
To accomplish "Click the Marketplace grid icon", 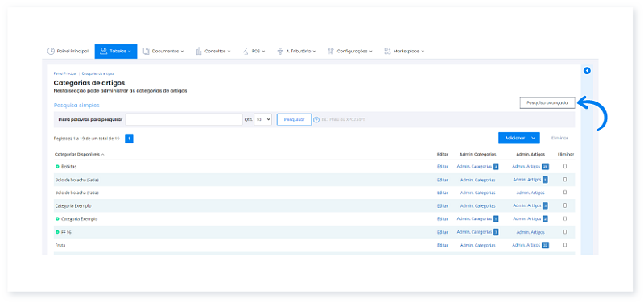I will point(387,52).
